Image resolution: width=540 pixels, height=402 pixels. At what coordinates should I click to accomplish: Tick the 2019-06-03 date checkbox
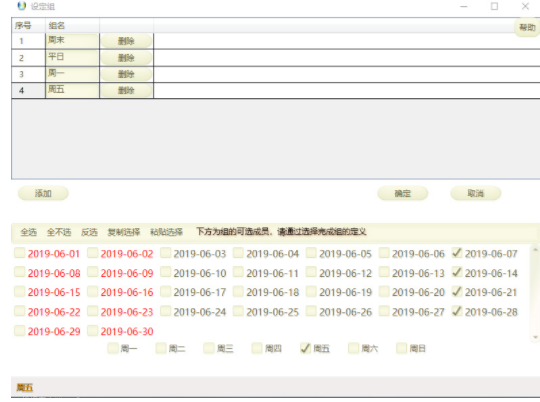[x=165, y=253]
